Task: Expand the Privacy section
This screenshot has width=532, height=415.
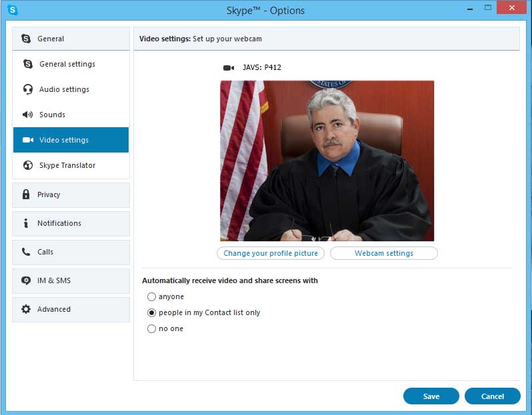Action: point(71,195)
